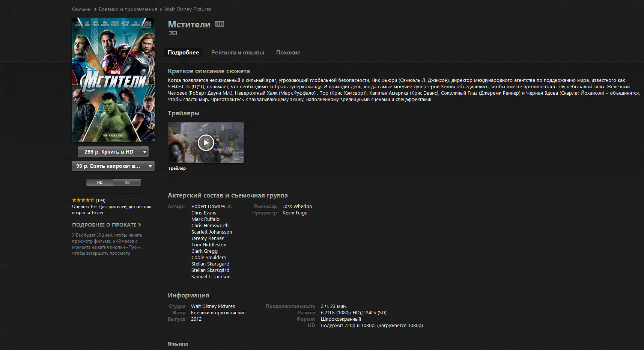Click the HD badge next to the title
The width and height of the screenshot is (644, 350).
click(x=220, y=24)
